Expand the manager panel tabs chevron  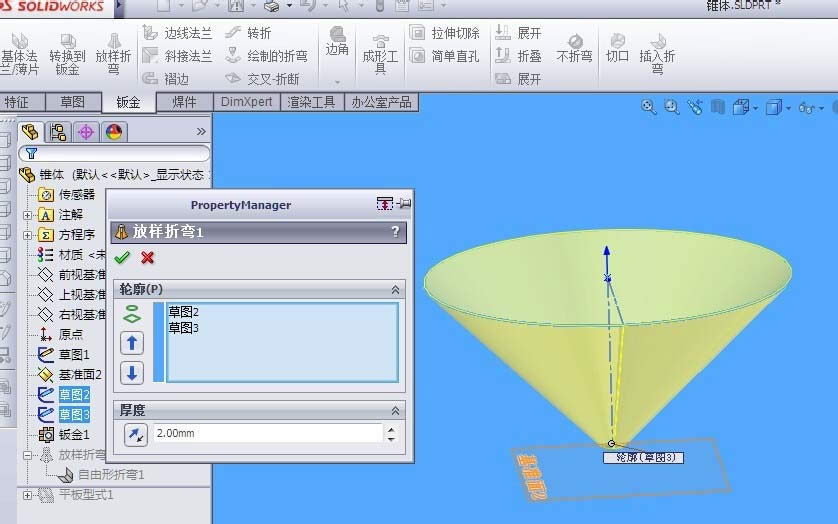tap(201, 132)
